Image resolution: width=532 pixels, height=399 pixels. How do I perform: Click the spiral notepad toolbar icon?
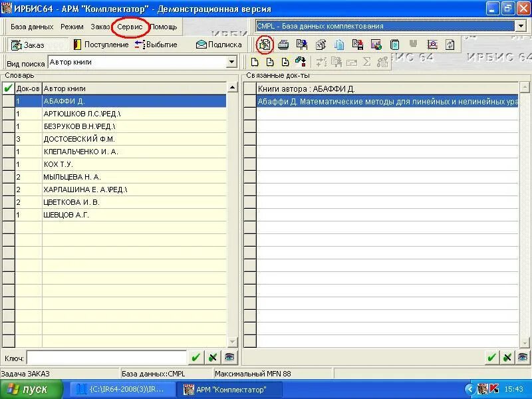(x=394, y=45)
